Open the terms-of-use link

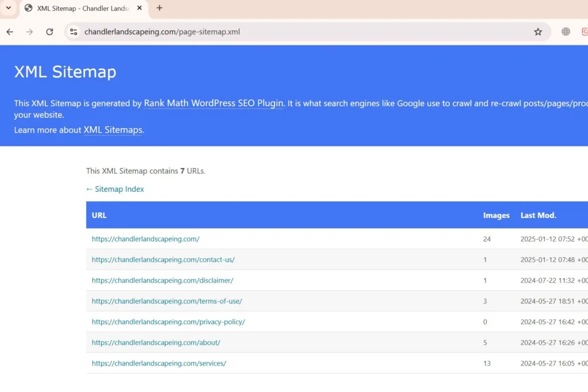167,301
